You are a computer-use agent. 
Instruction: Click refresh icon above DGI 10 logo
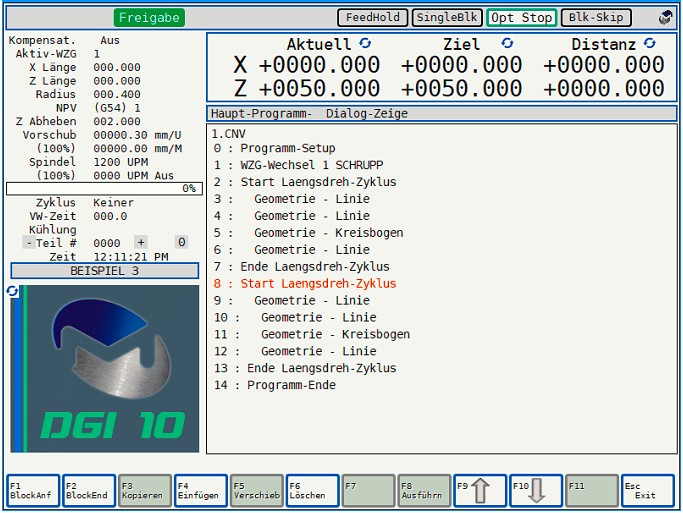(12, 291)
